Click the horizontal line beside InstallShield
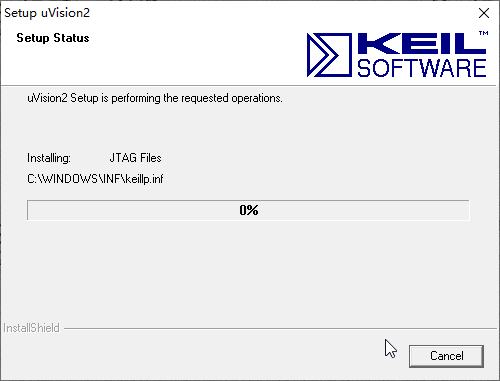This screenshot has height=381, width=500. [x=280, y=328]
